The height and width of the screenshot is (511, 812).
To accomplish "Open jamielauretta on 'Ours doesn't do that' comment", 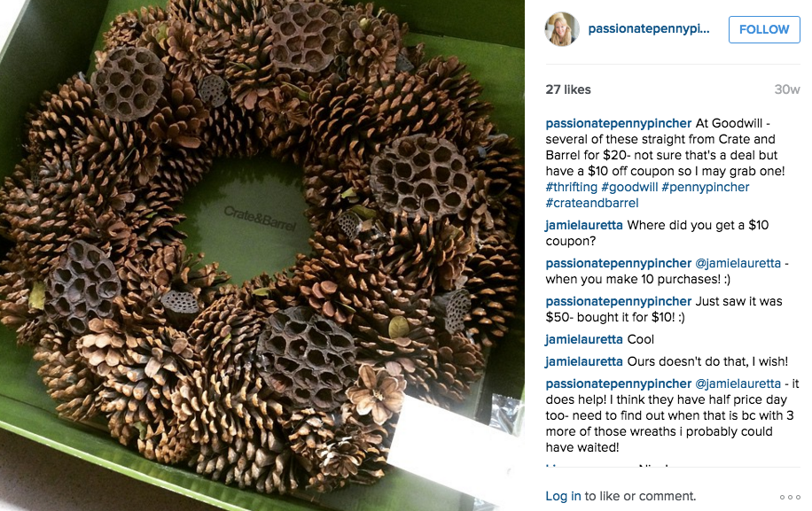I will (583, 362).
